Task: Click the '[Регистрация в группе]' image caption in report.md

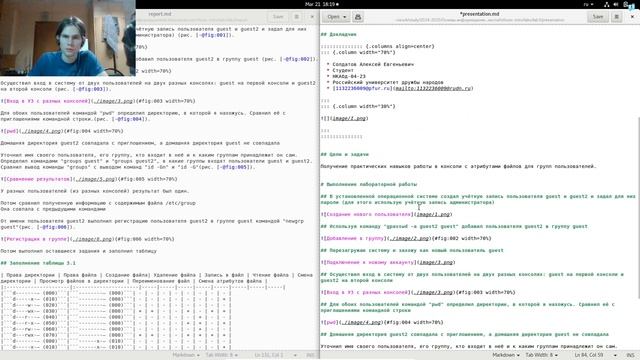Action: pos(35,239)
